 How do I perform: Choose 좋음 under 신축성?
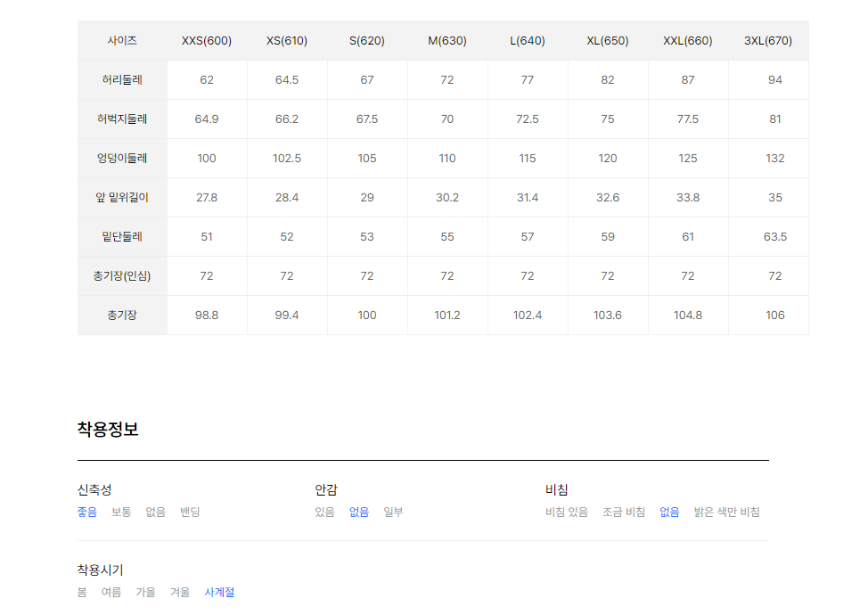(87, 512)
